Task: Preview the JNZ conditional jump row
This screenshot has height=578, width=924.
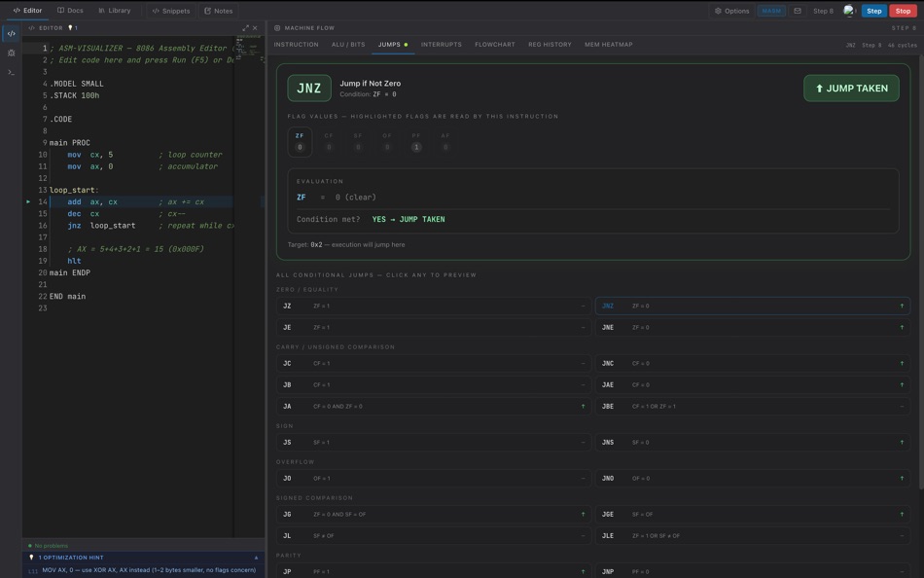Action: coord(753,307)
